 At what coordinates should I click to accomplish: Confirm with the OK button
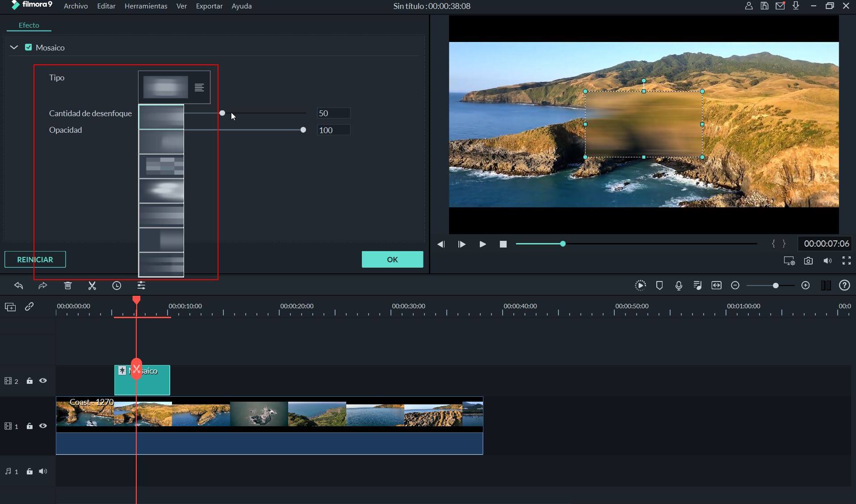pyautogui.click(x=392, y=260)
